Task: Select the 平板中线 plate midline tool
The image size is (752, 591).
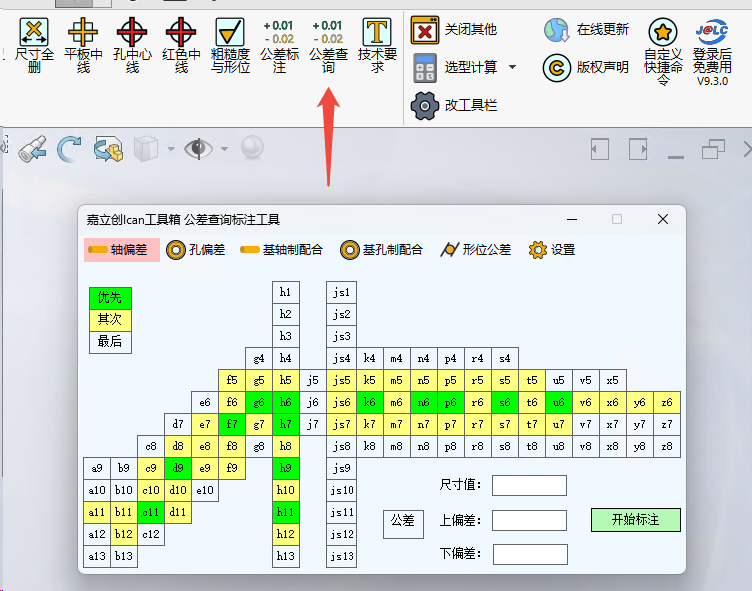Action: pos(83,46)
